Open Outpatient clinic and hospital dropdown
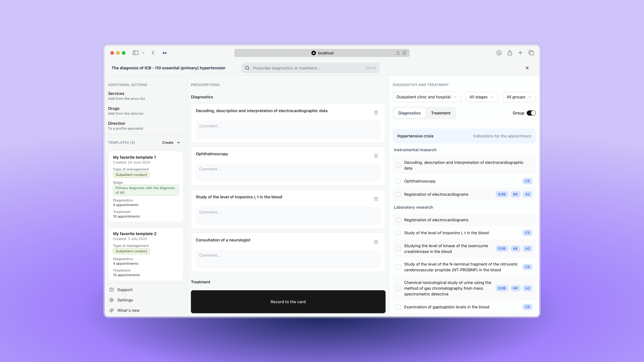The image size is (644, 362). 426,97
